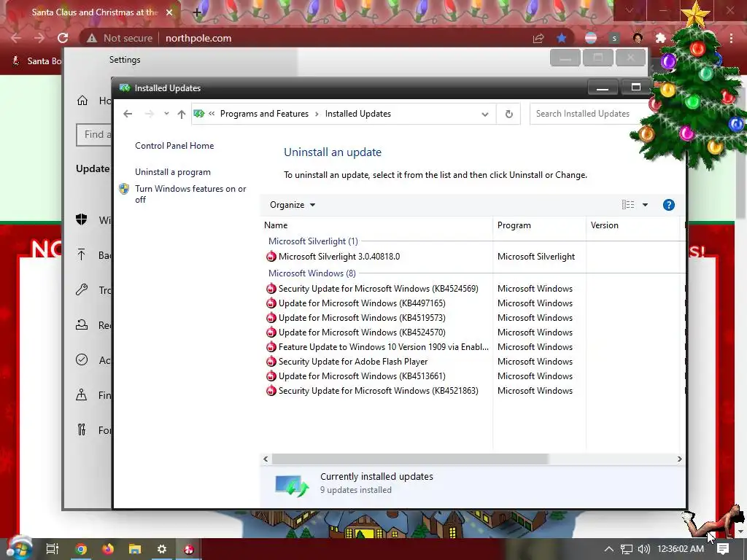Viewport: 747px width, 560px height.
Task: Click Installed Updates breadcrumb
Action: click(357, 114)
